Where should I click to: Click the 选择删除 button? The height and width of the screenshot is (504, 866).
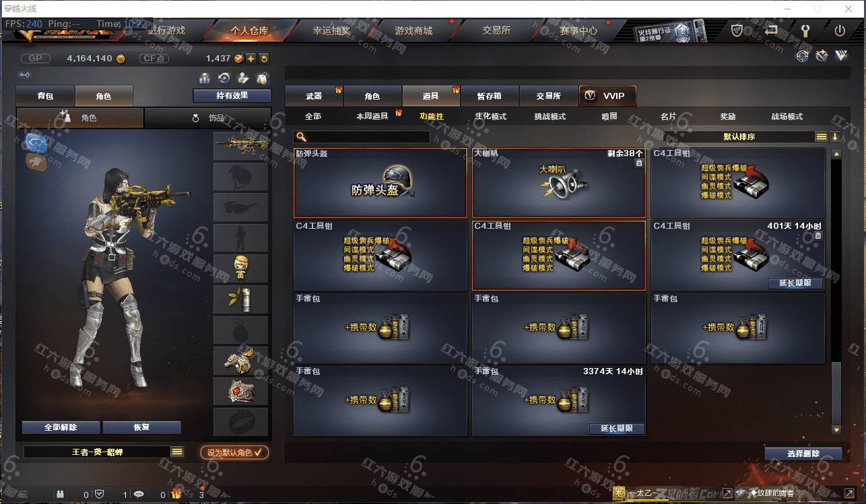[803, 454]
